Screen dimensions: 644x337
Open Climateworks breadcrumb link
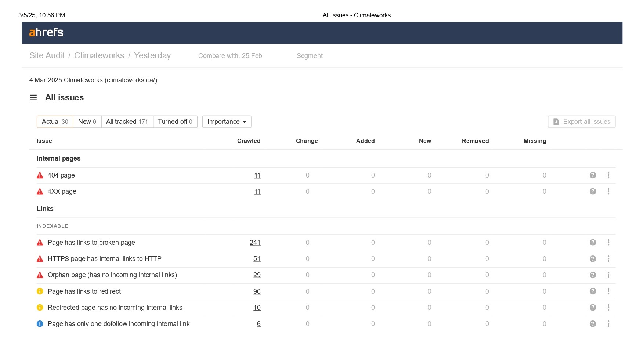[x=99, y=55]
